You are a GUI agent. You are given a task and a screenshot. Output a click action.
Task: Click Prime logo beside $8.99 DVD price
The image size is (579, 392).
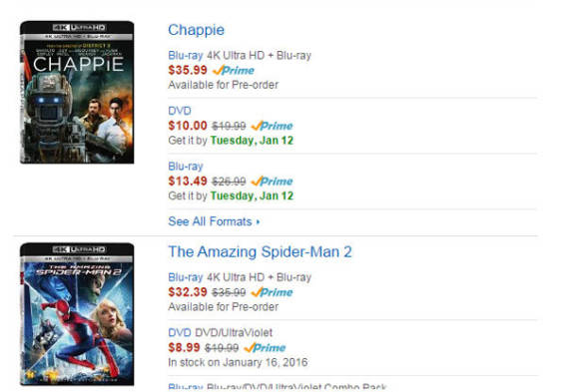tap(265, 348)
